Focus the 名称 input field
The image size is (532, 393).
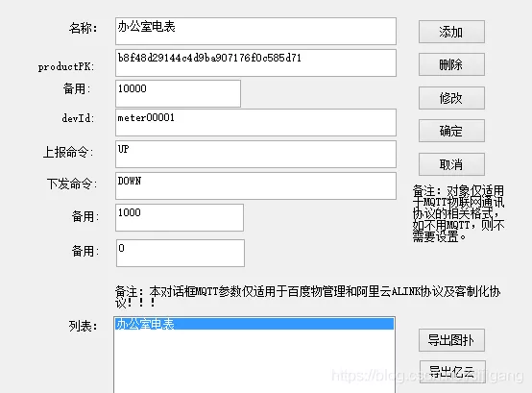click(x=255, y=31)
